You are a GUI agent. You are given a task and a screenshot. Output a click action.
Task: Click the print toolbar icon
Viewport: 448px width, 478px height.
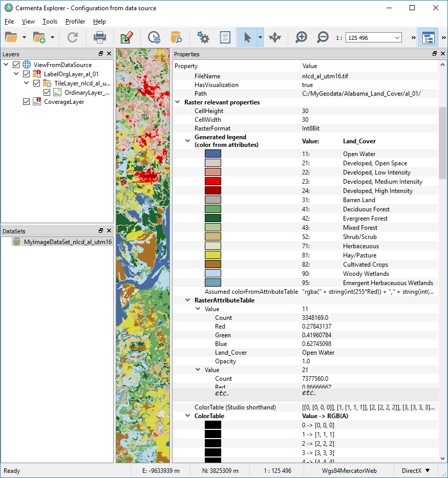coord(99,37)
